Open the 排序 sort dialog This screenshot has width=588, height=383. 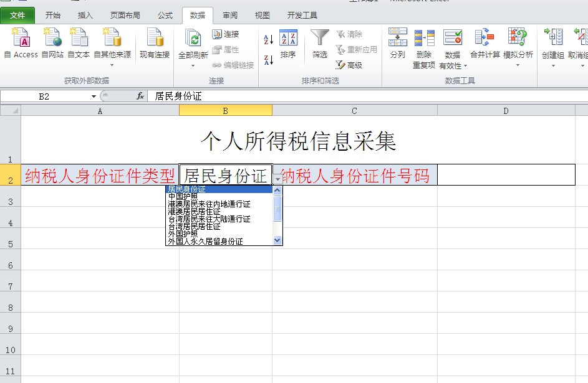(x=288, y=44)
